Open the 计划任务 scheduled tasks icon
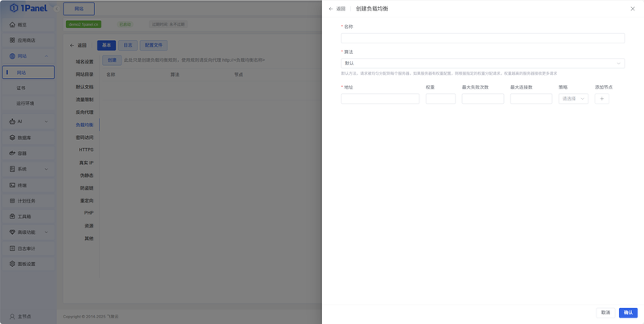The image size is (644, 324). tap(12, 201)
